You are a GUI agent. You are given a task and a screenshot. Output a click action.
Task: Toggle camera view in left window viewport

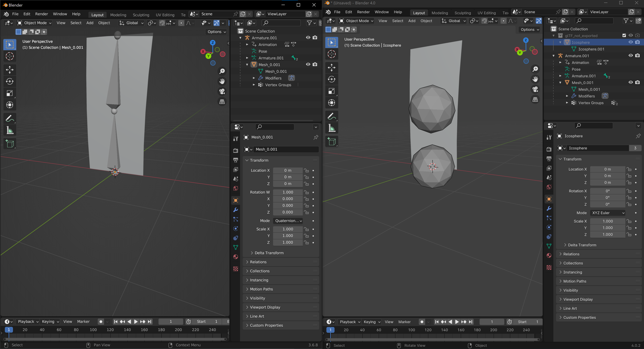(x=222, y=91)
